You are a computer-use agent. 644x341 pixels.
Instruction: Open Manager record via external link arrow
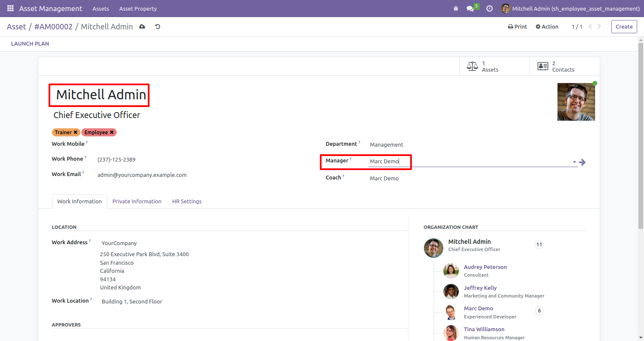pos(582,162)
